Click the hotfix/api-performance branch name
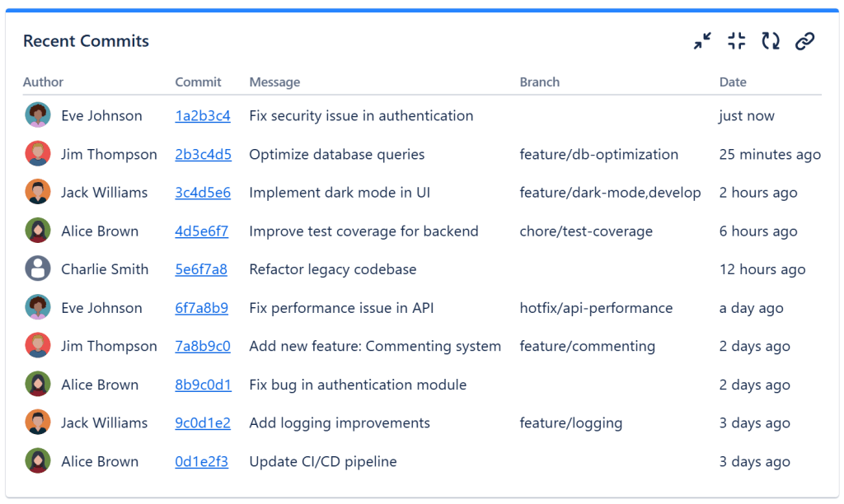 pyautogui.click(x=596, y=308)
